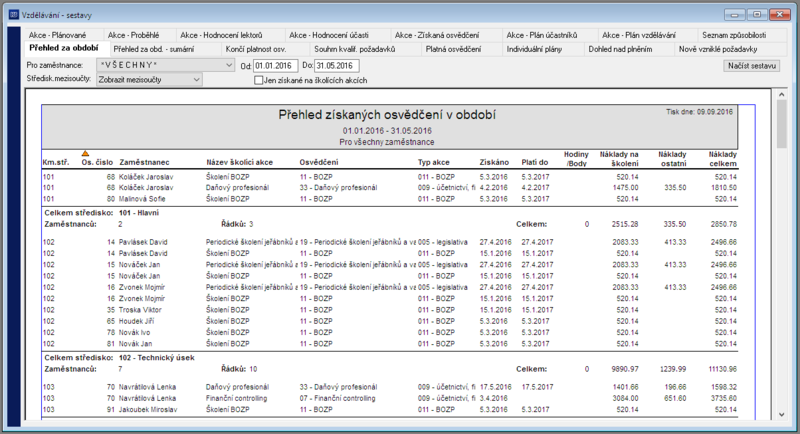
Task: Click 'Typ akce' column header
Action: (x=434, y=163)
